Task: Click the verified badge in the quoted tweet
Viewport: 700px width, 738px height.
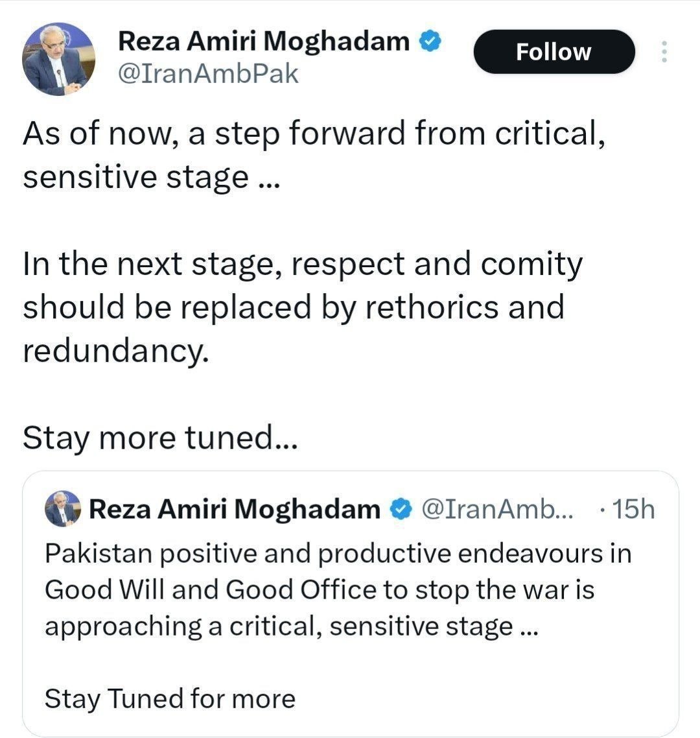Action: pyautogui.click(x=401, y=510)
